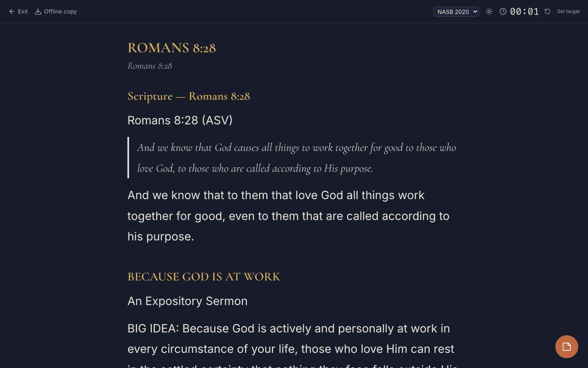Click the chevron in the translation selector
Screen dimensions: 588x368
(x=475, y=12)
